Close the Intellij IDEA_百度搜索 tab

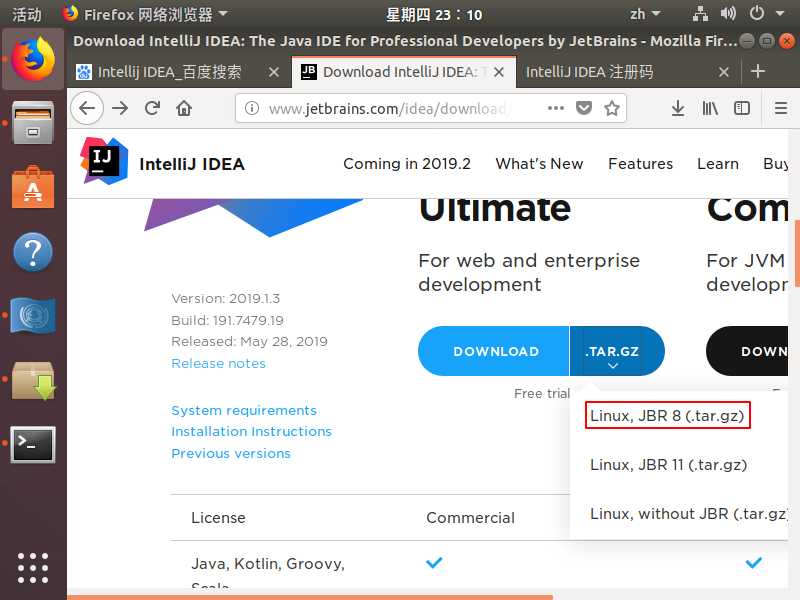coord(274,72)
